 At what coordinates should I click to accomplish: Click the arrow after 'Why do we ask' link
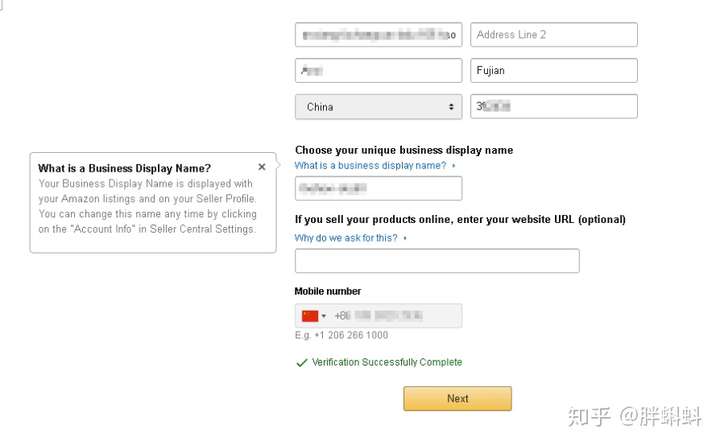pyautogui.click(x=405, y=238)
